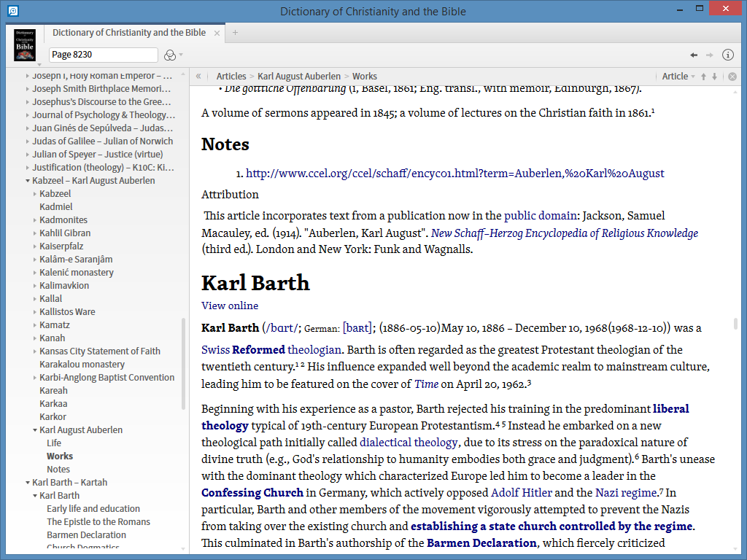Open the Adolf Hitler link
The width and height of the screenshot is (747, 560).
(521, 493)
